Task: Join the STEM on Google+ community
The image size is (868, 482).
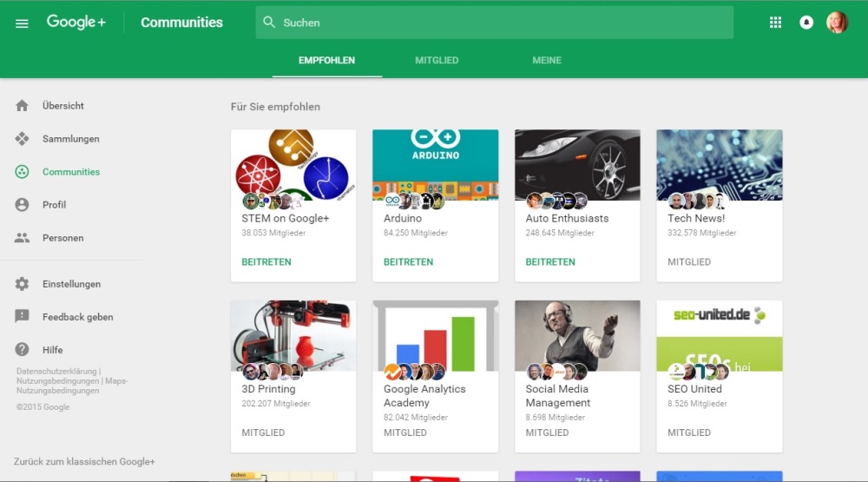Action: (x=266, y=261)
